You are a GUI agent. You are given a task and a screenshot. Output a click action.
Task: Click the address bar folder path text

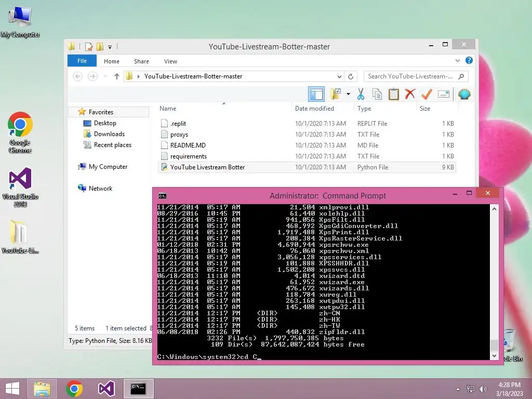click(x=193, y=76)
